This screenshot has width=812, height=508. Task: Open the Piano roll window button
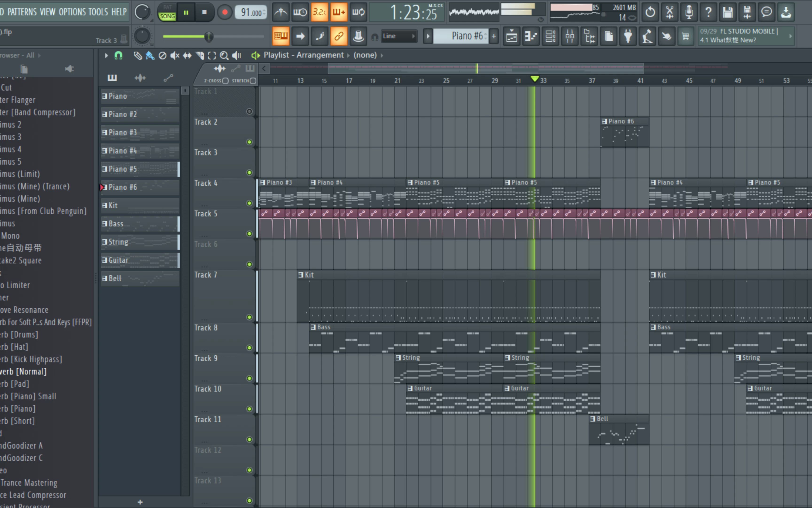531,36
